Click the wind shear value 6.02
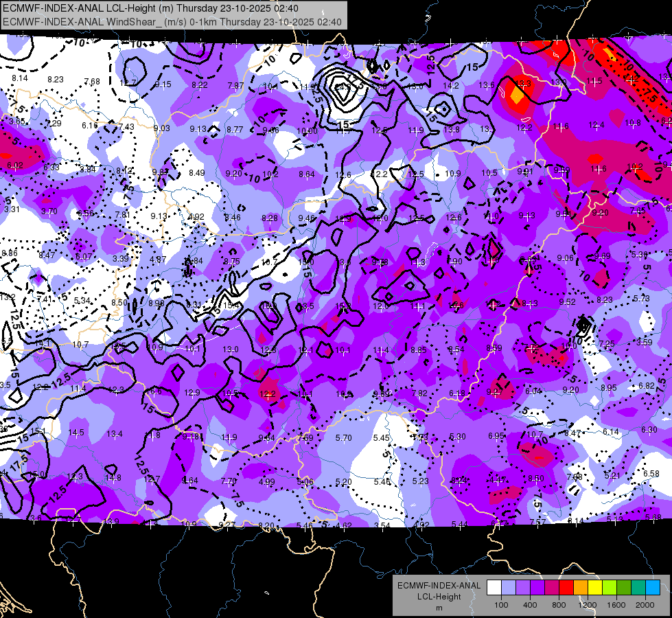Screen dimensions: 672x618 tap(15, 165)
